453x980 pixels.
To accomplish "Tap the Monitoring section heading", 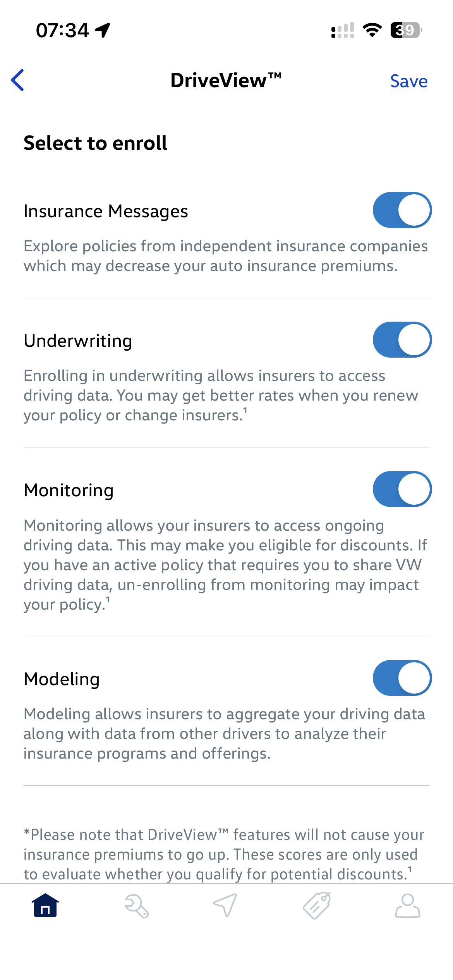I will tap(69, 490).
